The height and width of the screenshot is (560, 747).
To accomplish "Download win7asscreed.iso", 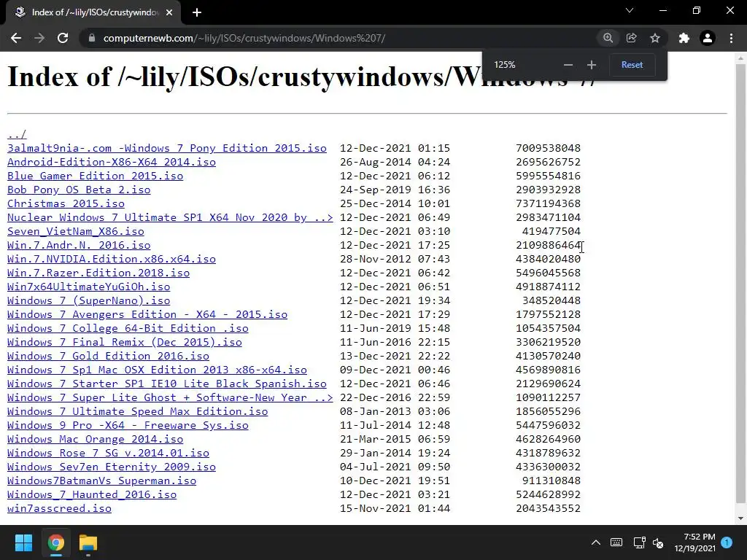I will tap(60, 508).
